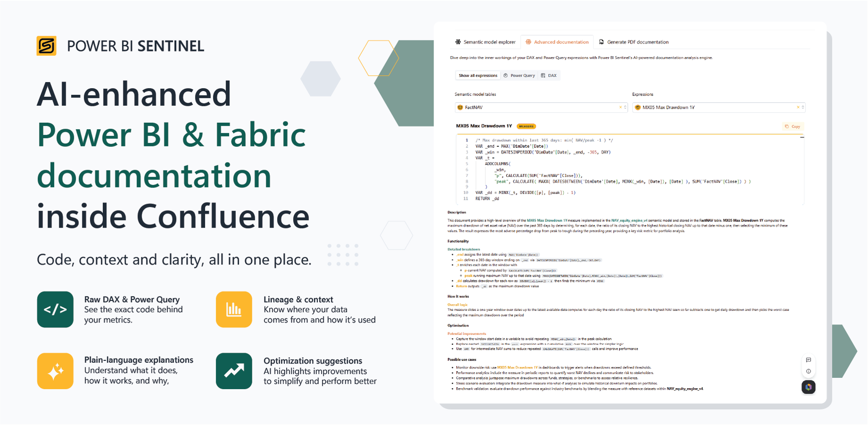Click the NAV_equity_engine_v4 link in Description
The image size is (868, 425).
(629, 221)
